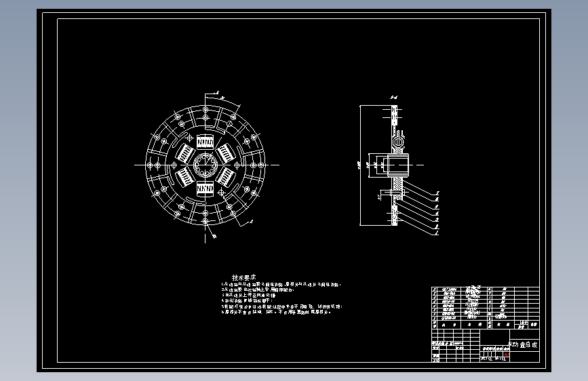
Task: Select the 从动盘总成 title block text
Action: click(523, 344)
